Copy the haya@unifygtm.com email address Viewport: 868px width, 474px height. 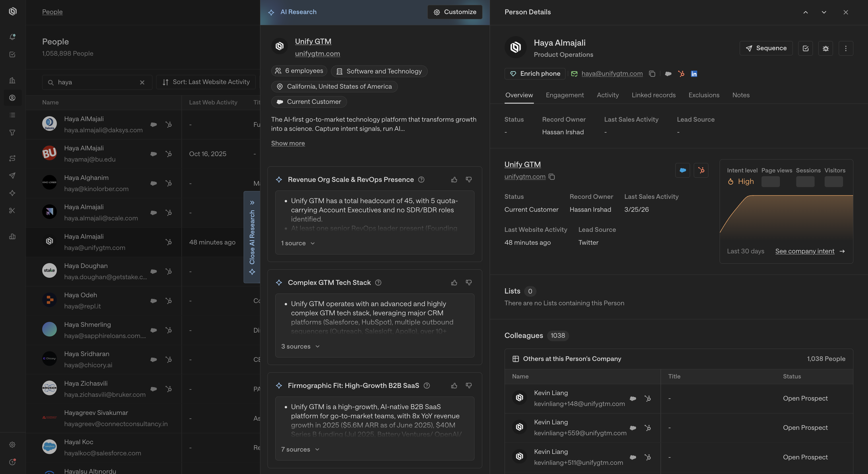(x=652, y=74)
